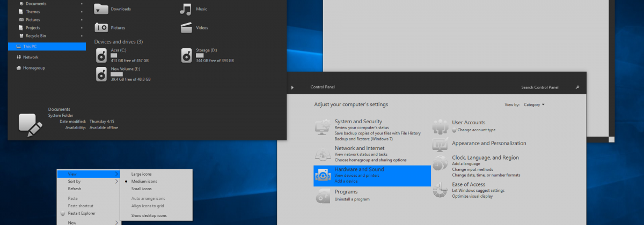
Task: Click the Devices and drives (3) header
Action: click(x=119, y=42)
